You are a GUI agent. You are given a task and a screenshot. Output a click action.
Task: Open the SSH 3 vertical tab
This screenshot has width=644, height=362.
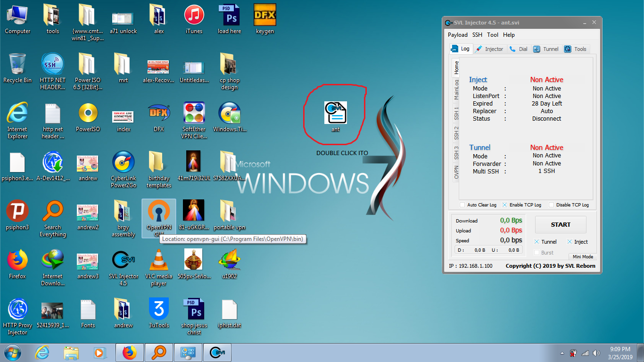(x=456, y=153)
